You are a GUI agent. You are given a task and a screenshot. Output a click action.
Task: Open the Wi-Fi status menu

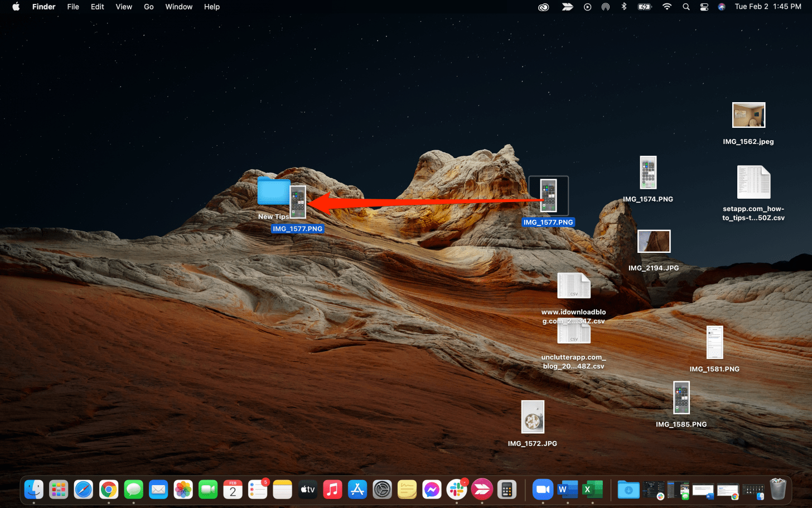(x=667, y=7)
